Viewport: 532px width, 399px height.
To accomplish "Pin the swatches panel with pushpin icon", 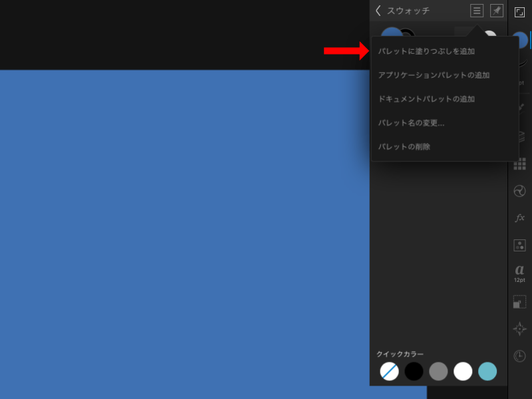I will point(497,11).
